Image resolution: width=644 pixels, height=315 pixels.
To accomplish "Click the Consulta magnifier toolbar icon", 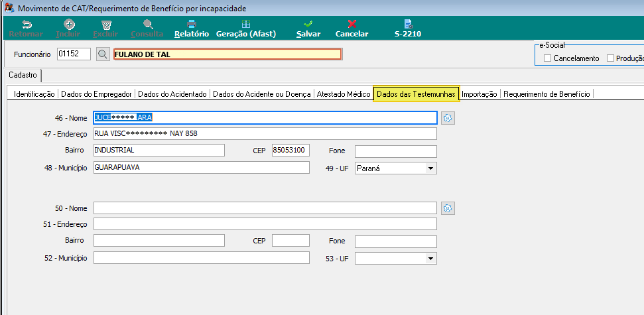I will [x=147, y=25].
